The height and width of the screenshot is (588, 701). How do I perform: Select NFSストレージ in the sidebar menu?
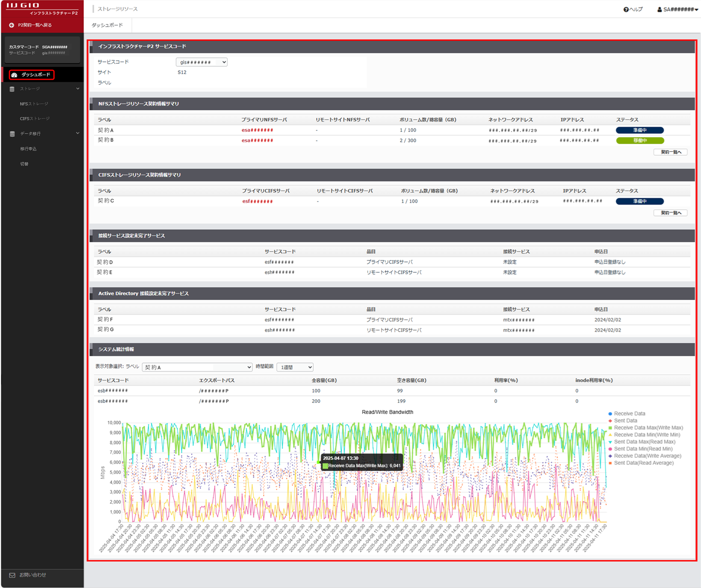(34, 104)
